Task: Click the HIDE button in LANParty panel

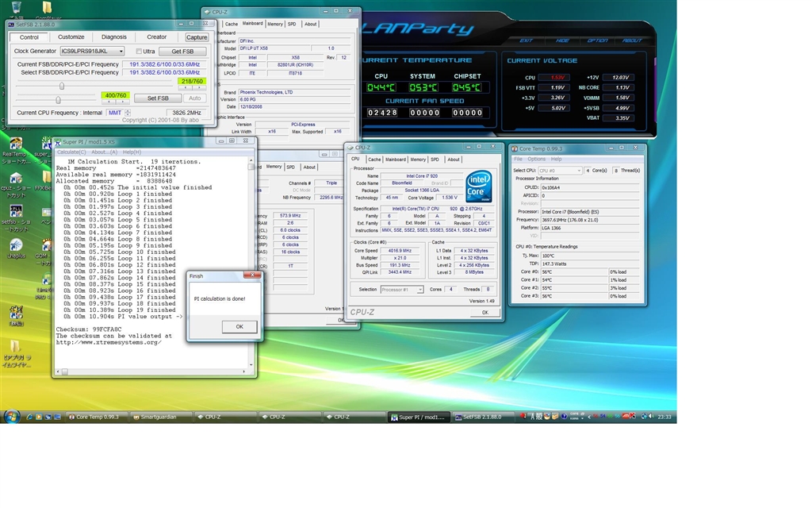Action: [562, 40]
